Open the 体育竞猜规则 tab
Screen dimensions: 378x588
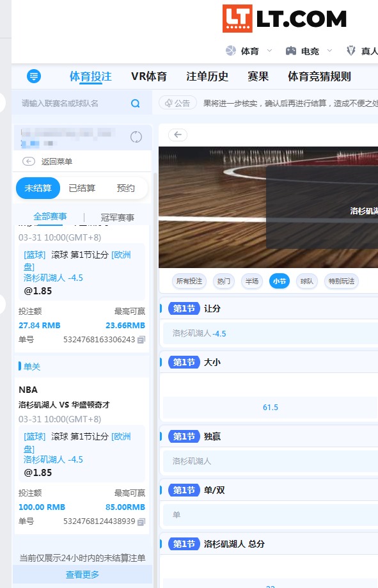point(320,77)
